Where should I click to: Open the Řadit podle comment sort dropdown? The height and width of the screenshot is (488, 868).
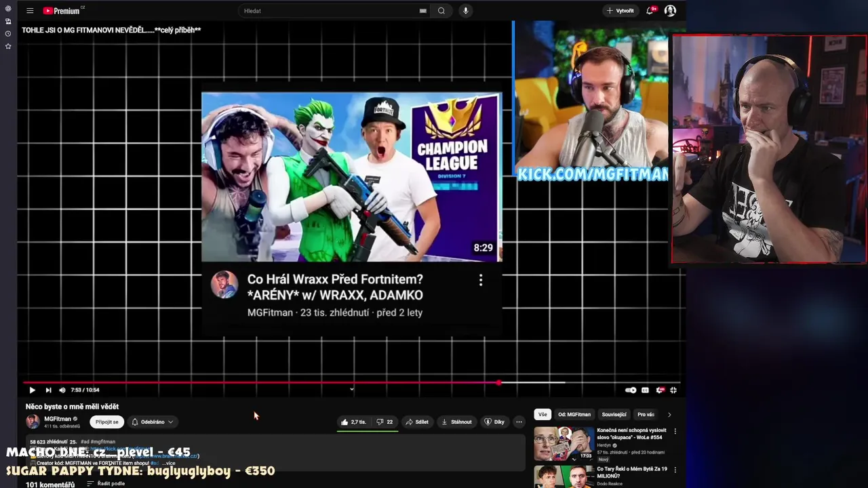coord(106,484)
